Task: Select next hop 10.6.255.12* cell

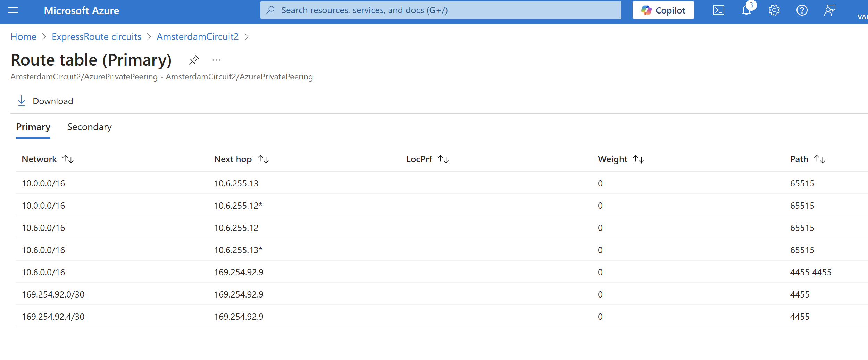Action: click(238, 206)
